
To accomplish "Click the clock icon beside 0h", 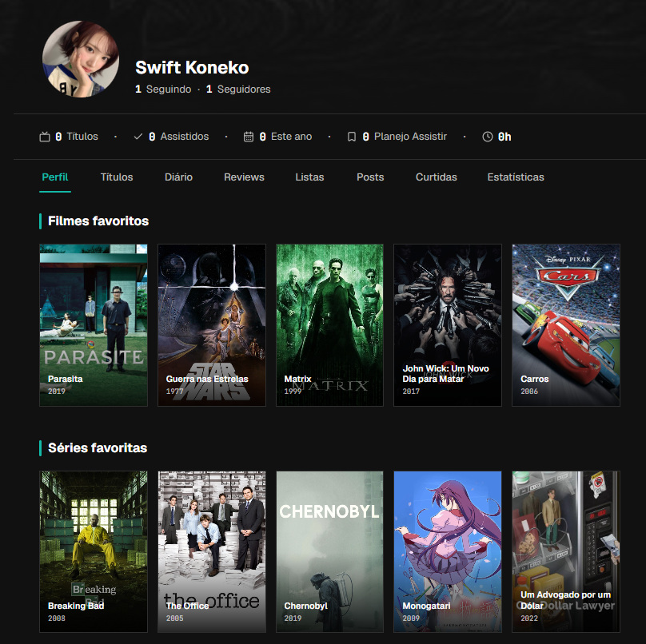I will [x=488, y=137].
